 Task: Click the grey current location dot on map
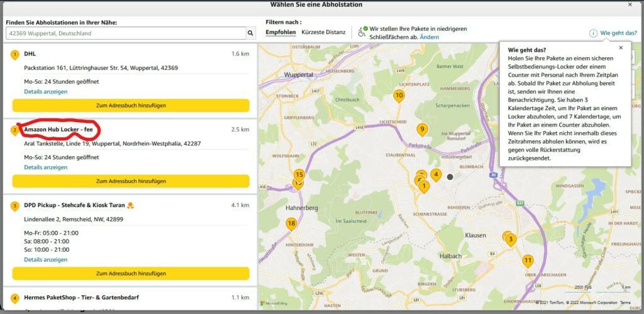450,177
